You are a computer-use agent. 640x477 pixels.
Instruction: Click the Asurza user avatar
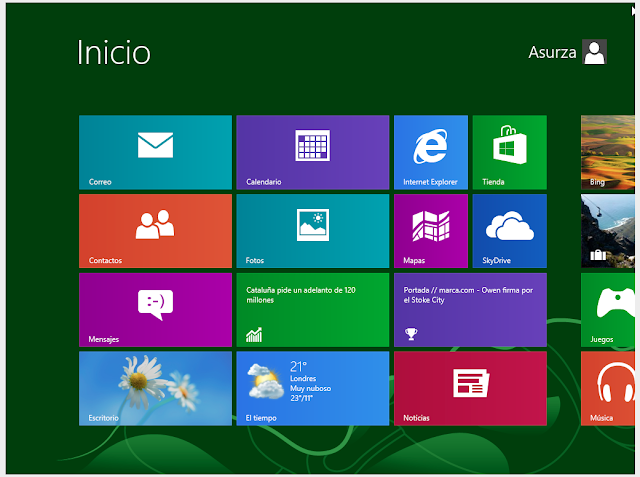[594, 52]
